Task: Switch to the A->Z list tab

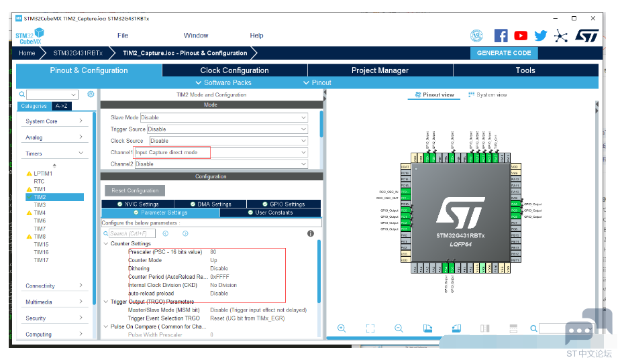Action: [x=61, y=106]
